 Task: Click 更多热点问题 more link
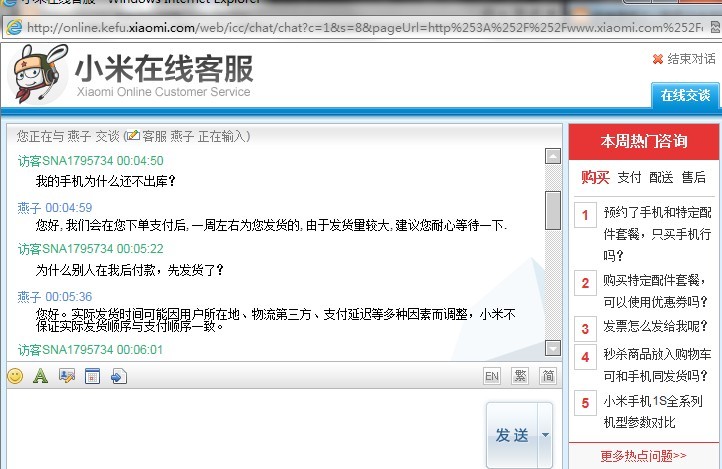pyautogui.click(x=643, y=456)
